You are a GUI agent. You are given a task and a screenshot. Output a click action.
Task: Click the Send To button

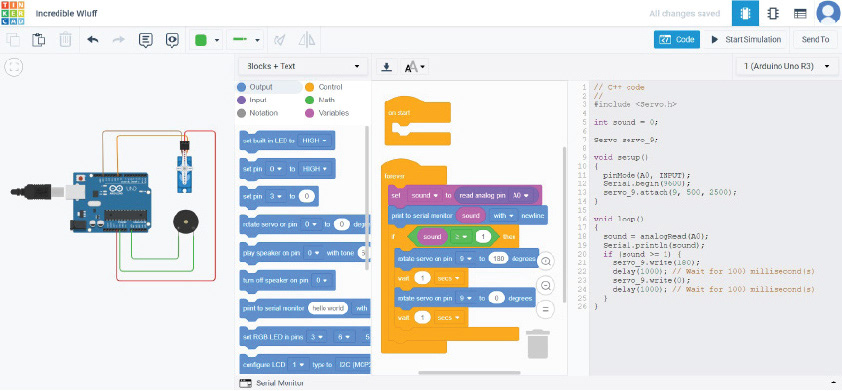coord(815,39)
